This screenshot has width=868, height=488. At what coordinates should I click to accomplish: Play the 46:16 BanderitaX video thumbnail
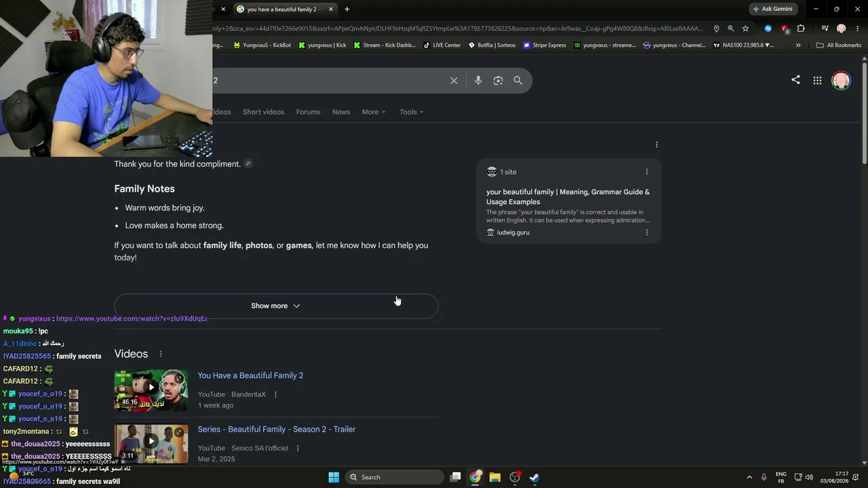(151, 390)
